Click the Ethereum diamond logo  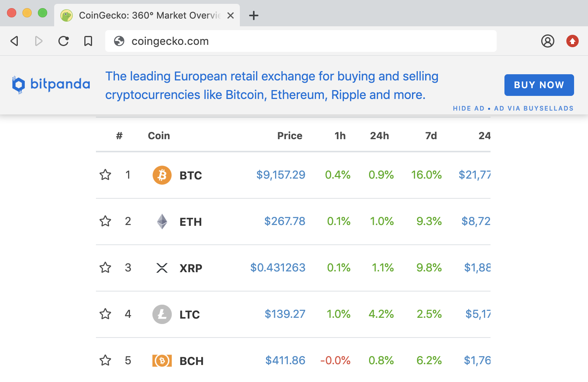click(162, 222)
